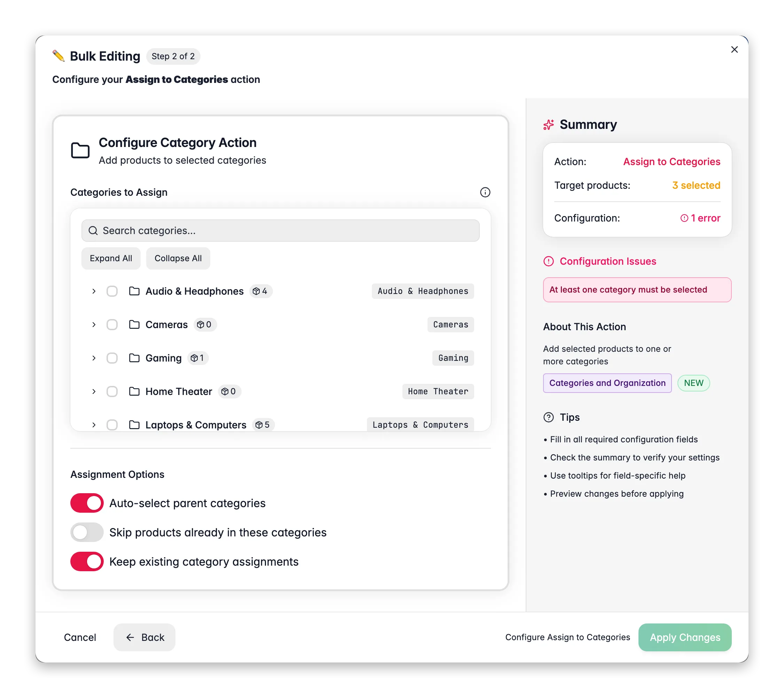Viewport: 784px width, 698px height.
Task: Click the Cameras path tag on right
Action: 451,325
